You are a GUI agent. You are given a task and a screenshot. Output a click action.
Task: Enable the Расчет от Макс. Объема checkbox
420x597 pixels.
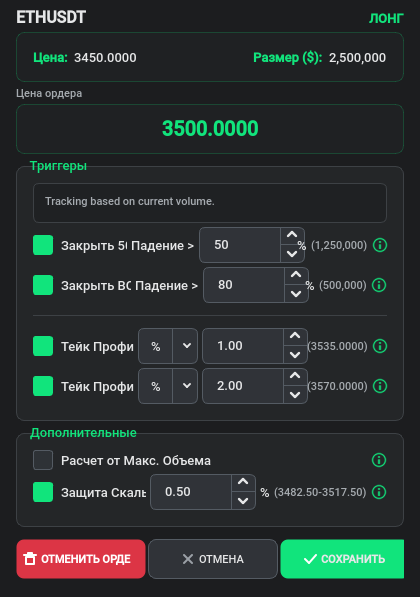[x=43, y=460]
